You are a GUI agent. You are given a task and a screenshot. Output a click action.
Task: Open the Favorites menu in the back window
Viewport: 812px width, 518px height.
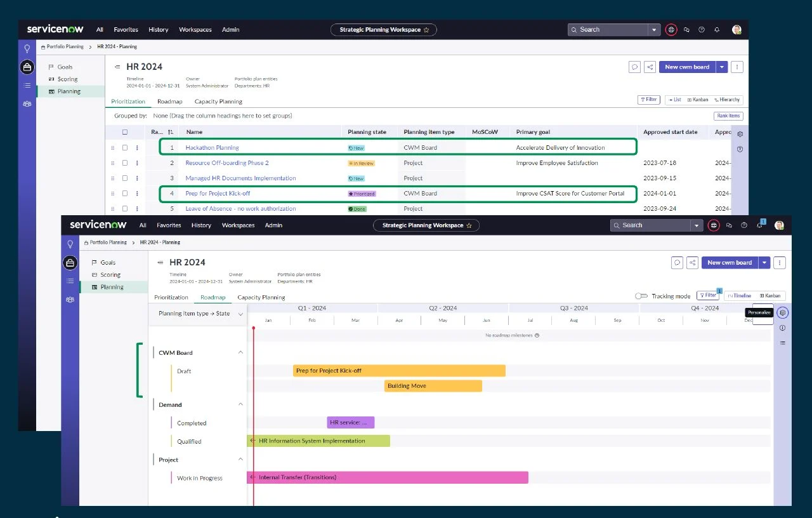coord(126,30)
